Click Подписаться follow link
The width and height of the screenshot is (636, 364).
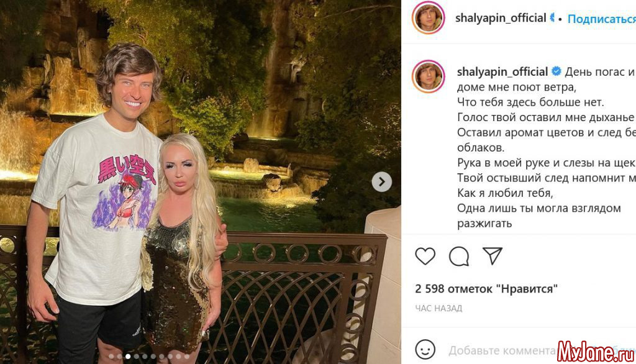pyautogui.click(x=601, y=19)
